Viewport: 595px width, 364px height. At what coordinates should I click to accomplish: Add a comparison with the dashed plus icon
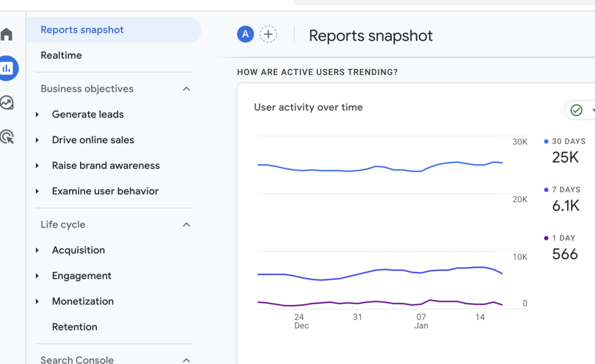(268, 34)
